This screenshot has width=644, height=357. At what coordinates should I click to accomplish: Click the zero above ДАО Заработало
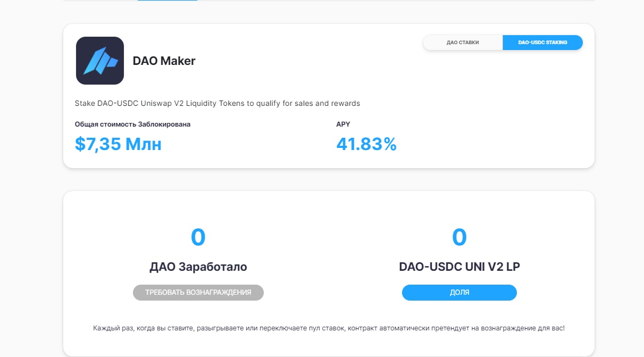(198, 237)
